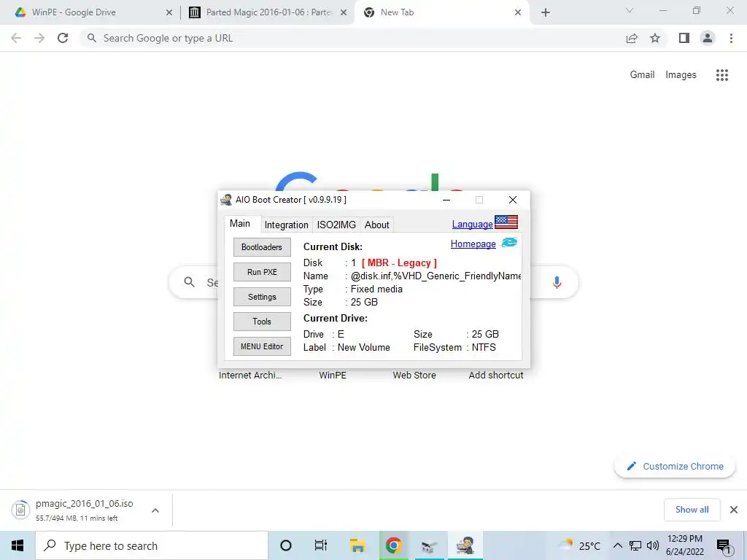Switch to the ISO2IMG tab
747x560 pixels.
point(336,225)
